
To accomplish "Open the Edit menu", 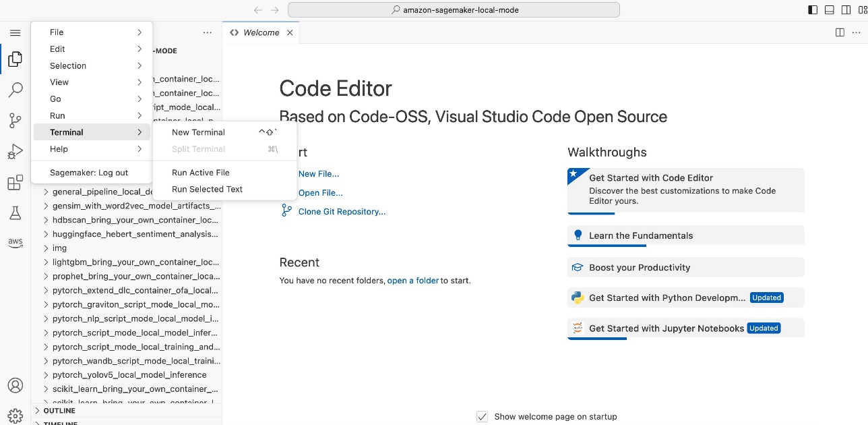I will [x=92, y=49].
